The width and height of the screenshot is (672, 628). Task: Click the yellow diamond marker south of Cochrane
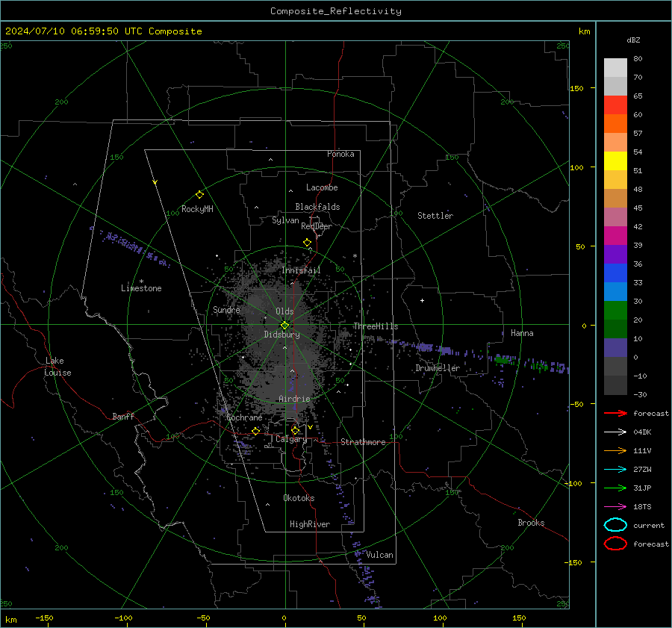pos(255,431)
